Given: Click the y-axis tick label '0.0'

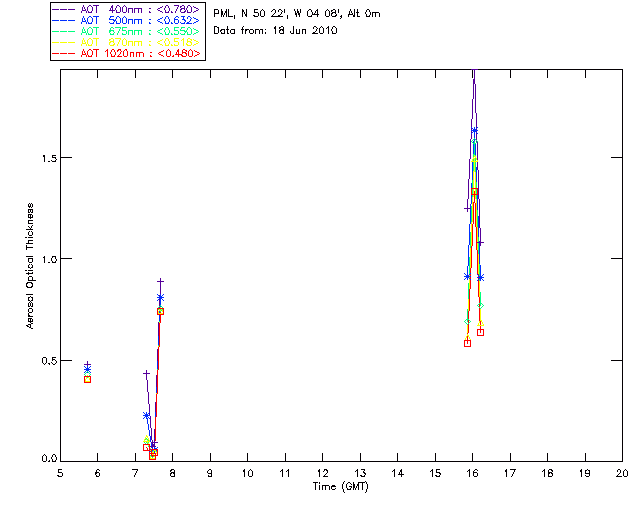Looking at the screenshot, I should point(49,459).
